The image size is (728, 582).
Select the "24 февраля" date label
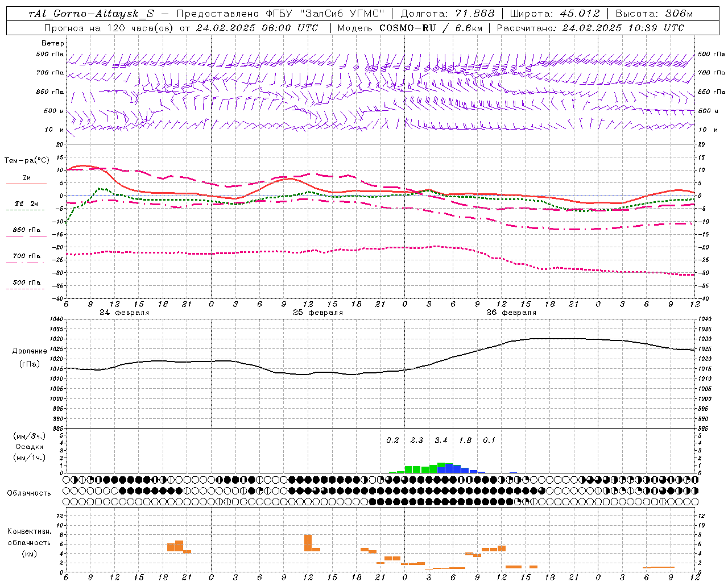125,313
